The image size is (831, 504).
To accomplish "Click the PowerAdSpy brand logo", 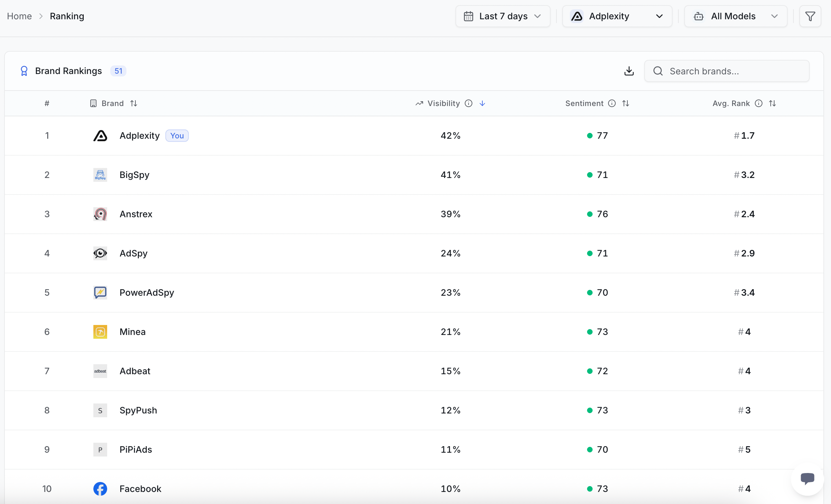I will [x=100, y=293].
